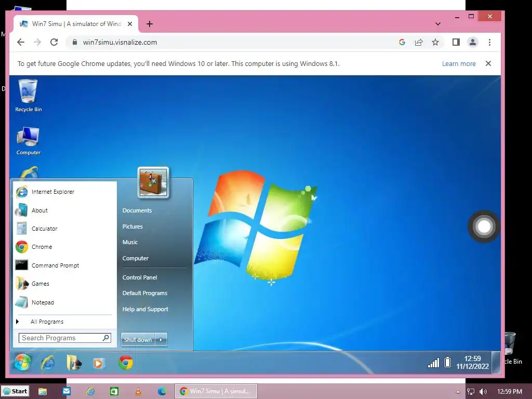The height and width of the screenshot is (399, 532).
Task: Open Help and Support in the start menu
Action: [x=145, y=309]
